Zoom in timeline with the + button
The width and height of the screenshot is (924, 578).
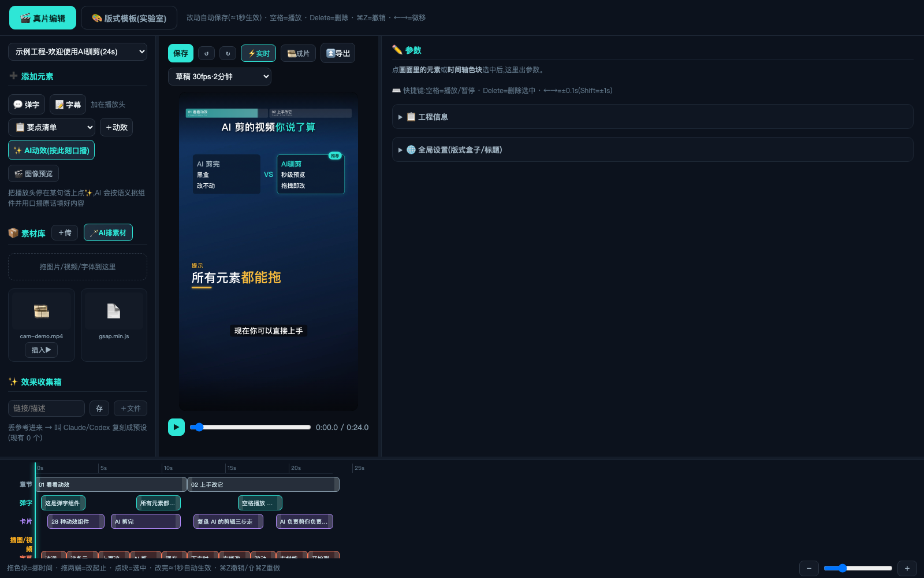tap(907, 568)
